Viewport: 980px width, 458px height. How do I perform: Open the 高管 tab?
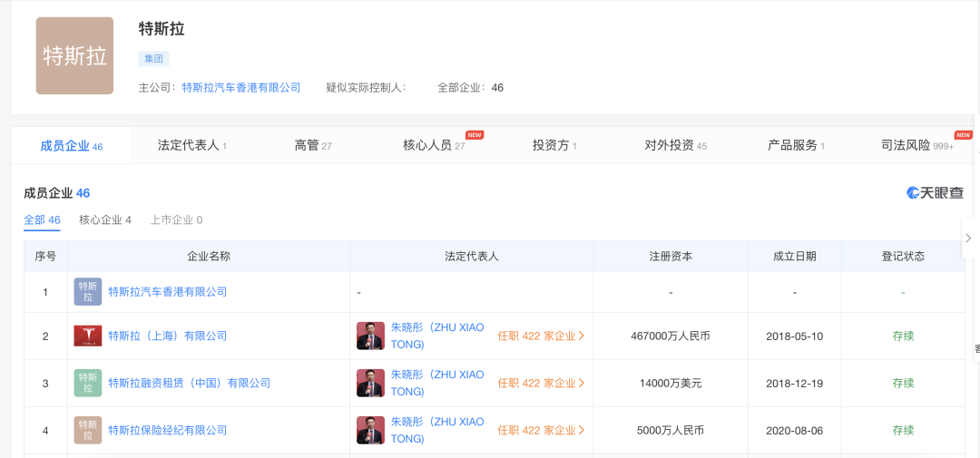[x=312, y=146]
